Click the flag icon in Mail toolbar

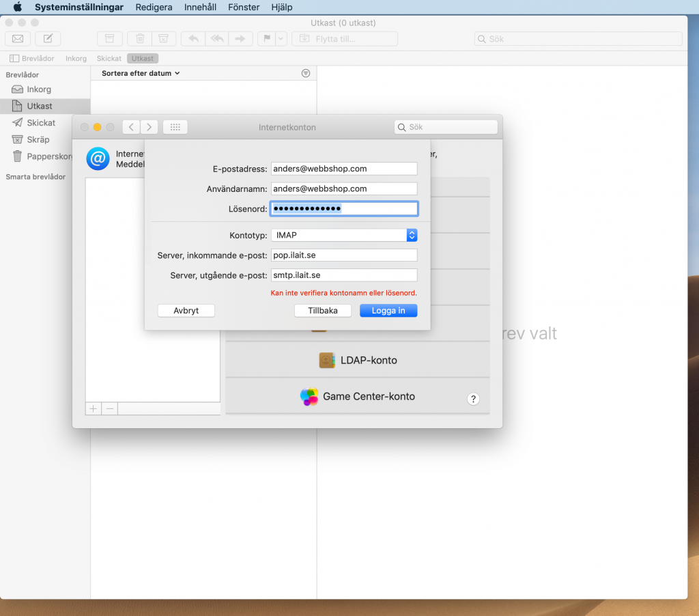[267, 39]
